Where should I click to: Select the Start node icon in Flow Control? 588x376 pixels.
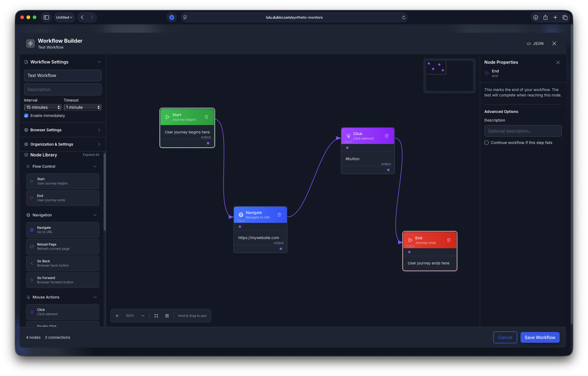coord(32,181)
